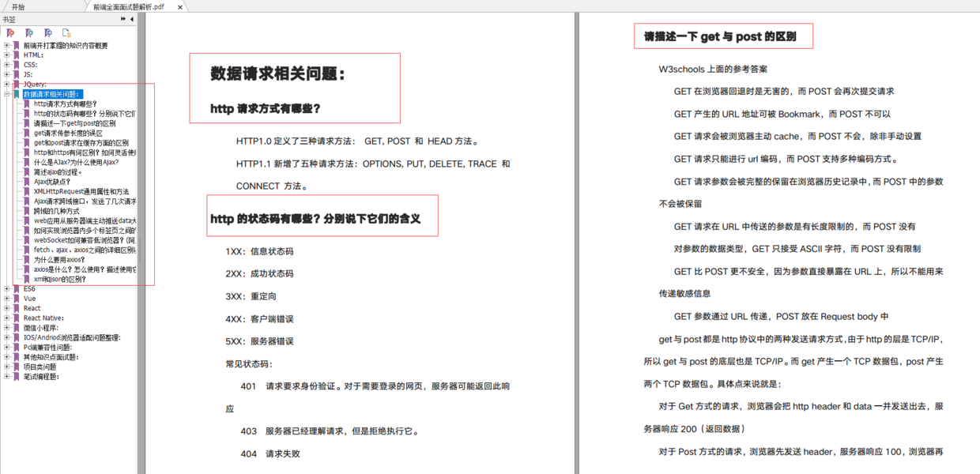Click the heading http 请求方式有哪些？
980x474 pixels.
point(266,108)
